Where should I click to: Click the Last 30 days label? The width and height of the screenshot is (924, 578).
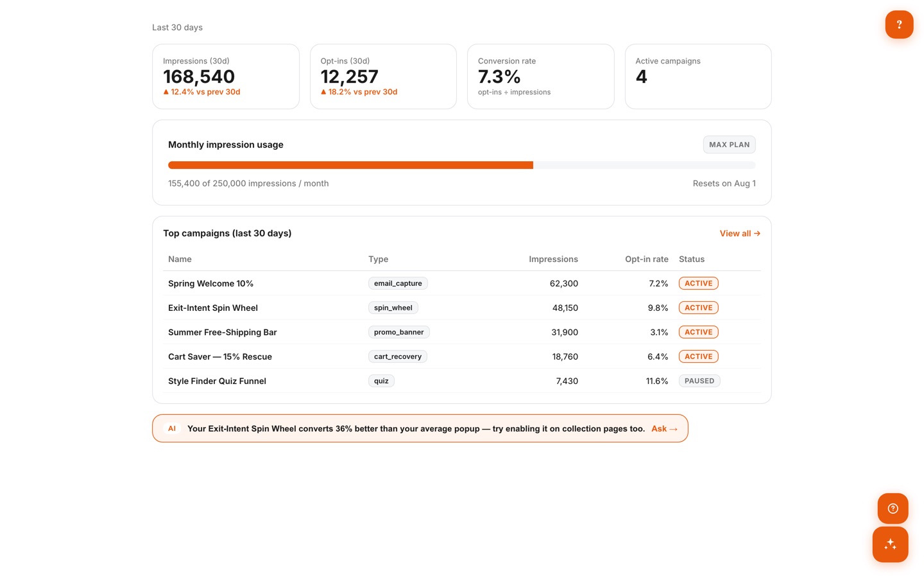pyautogui.click(x=177, y=27)
